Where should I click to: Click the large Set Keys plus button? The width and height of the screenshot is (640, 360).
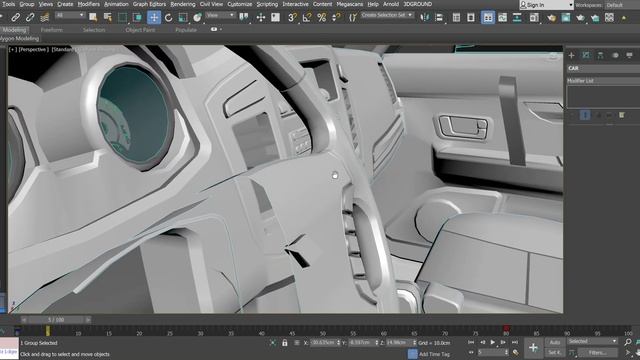point(533,347)
